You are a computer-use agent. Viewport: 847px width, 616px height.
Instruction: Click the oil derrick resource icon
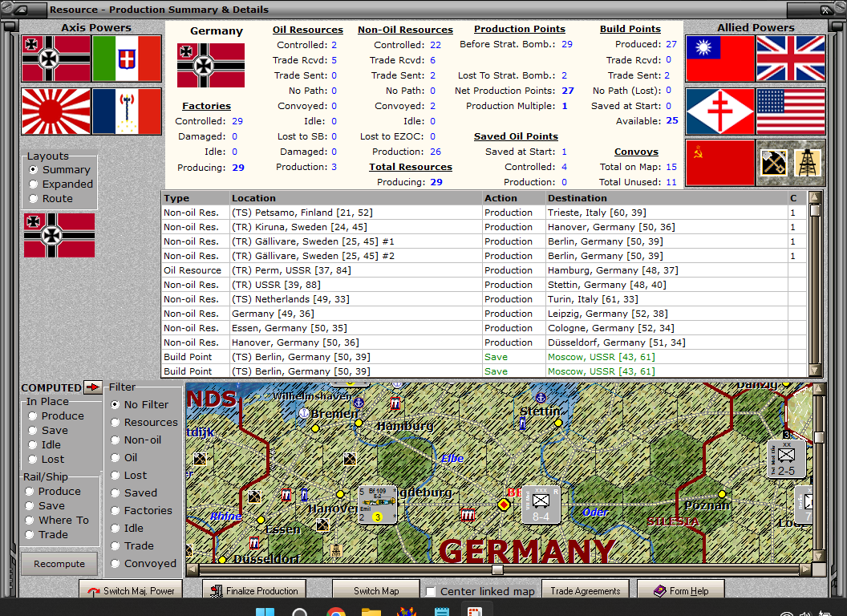point(808,163)
